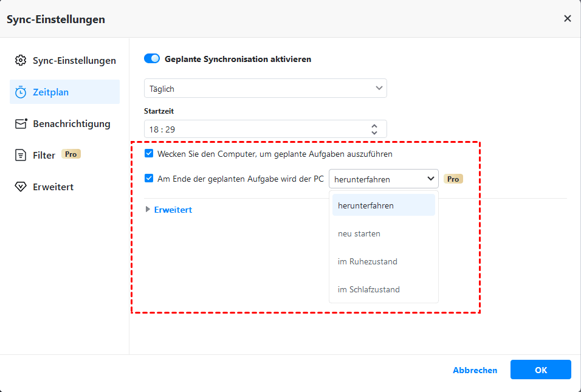581x392 pixels.
Task: Expand the Erweitert disclosure triangle
Action: (148, 210)
